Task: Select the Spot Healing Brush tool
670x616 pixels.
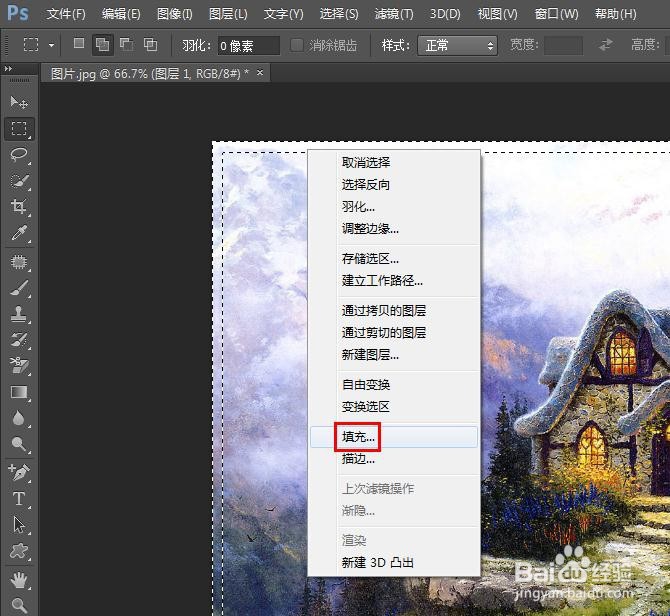Action: tap(19, 262)
